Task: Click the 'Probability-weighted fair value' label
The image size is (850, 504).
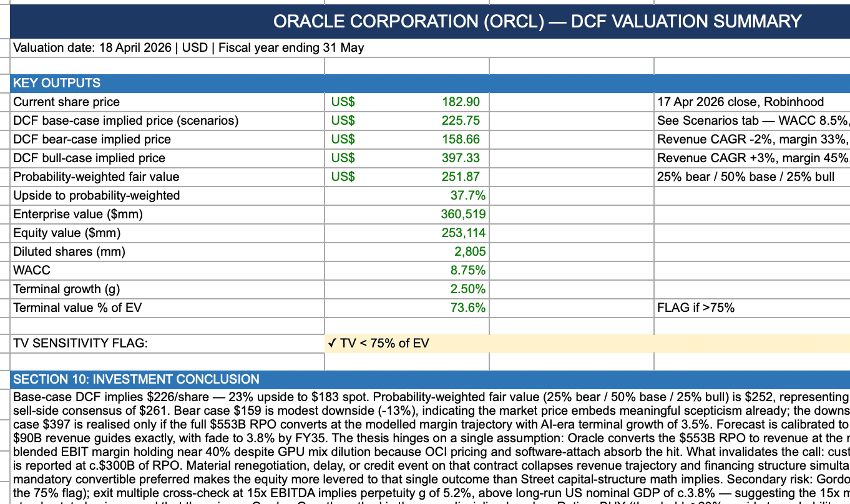Action: click(x=97, y=177)
